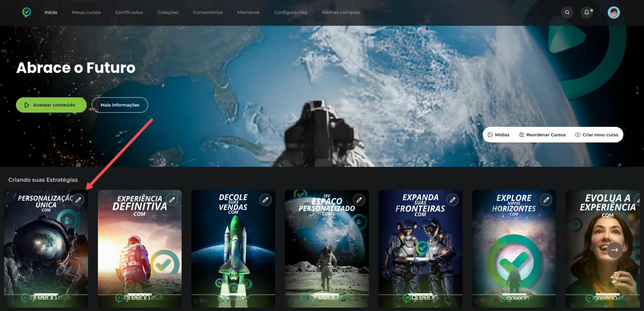This screenshot has width=644, height=311.
Task: Click the Criando suas Estratégias section title
Action: pos(43,180)
